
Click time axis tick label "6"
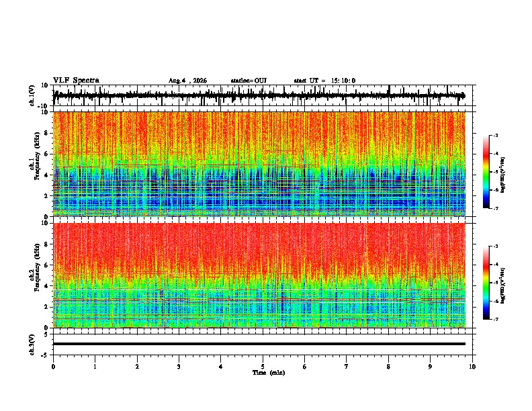pyautogui.click(x=305, y=367)
